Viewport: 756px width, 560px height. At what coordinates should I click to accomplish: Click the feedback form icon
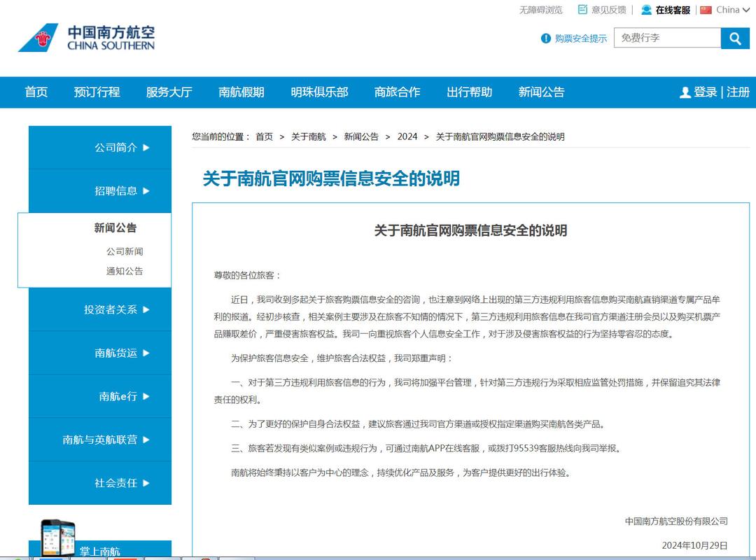click(582, 10)
